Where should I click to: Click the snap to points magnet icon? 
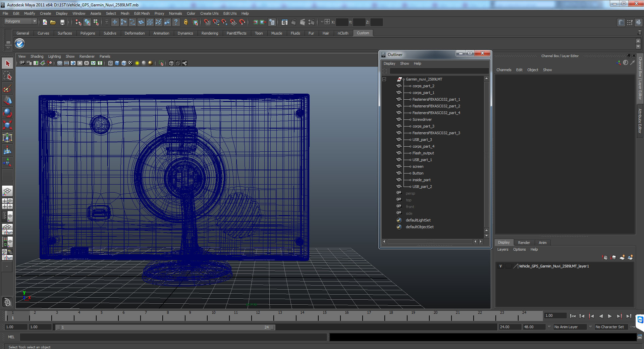point(224,22)
